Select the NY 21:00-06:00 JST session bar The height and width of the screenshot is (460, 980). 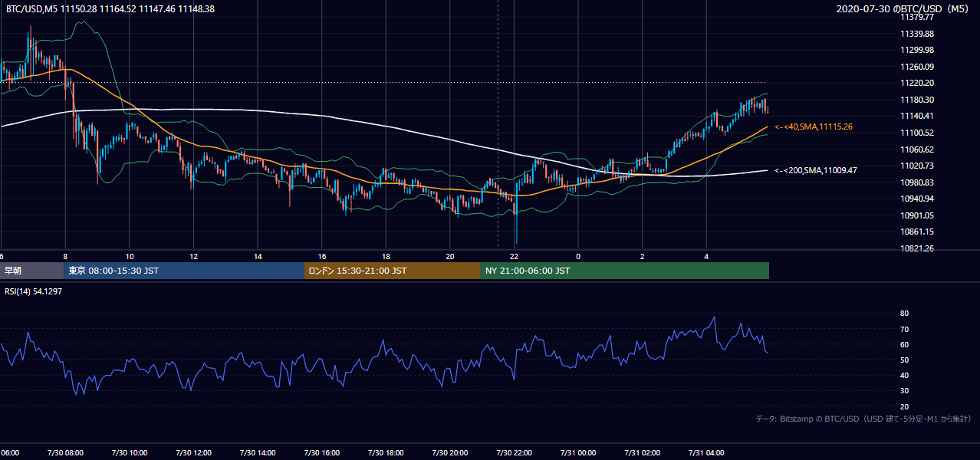tap(625, 271)
